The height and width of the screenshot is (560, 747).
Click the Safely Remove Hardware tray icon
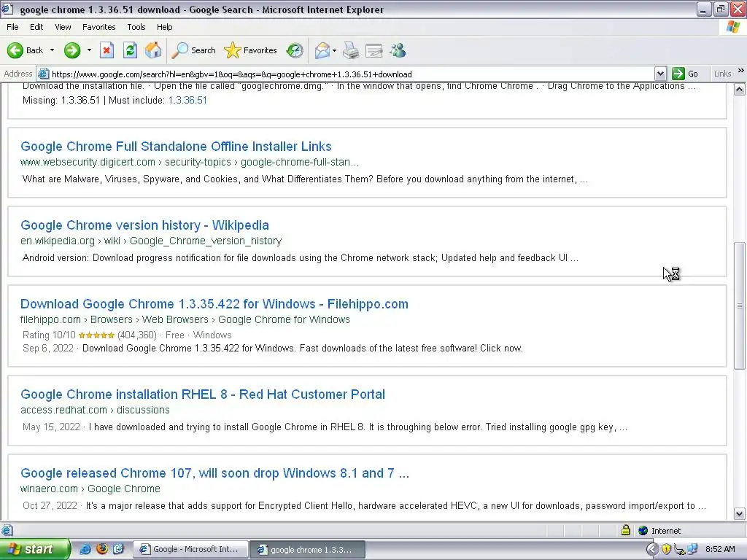(x=679, y=550)
